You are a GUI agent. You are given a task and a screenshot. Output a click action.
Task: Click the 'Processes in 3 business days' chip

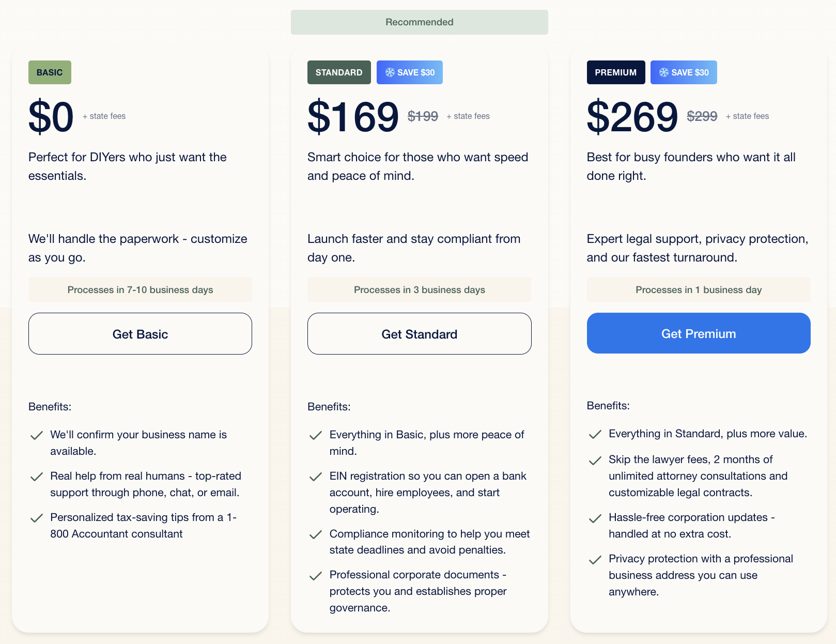419,289
